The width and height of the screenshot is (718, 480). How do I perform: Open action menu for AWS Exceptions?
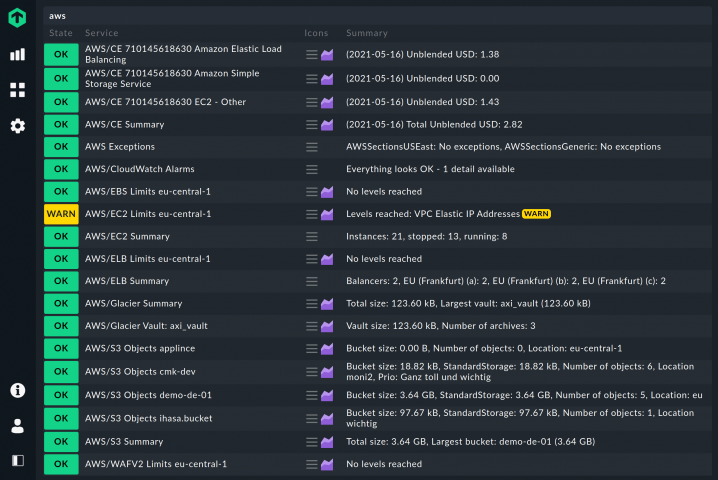(x=312, y=147)
